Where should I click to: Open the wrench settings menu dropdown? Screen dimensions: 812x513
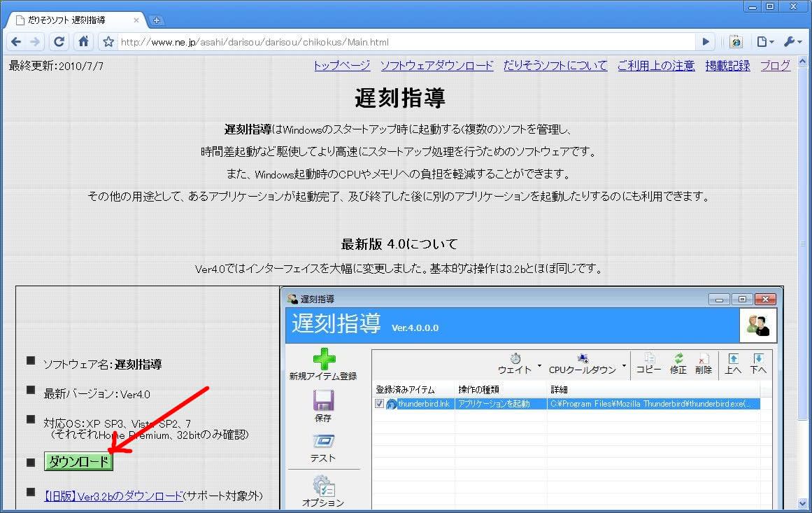pyautogui.click(x=792, y=42)
